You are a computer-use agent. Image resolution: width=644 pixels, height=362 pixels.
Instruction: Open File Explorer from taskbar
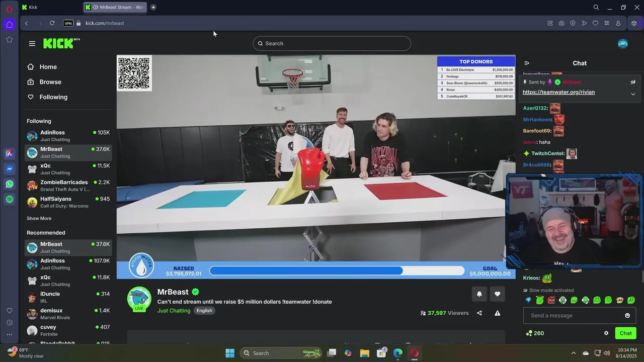364,353
